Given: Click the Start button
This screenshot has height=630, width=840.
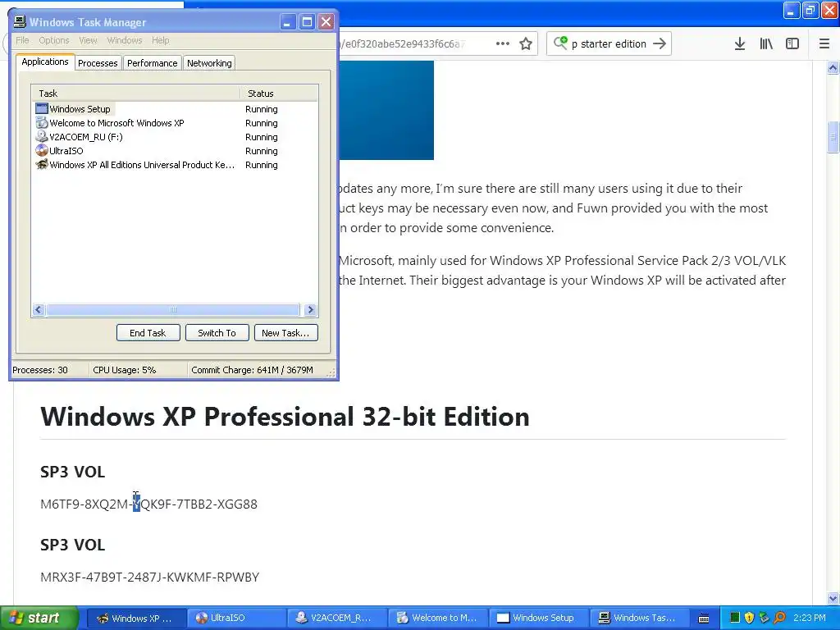Looking at the screenshot, I should click(x=39, y=618).
